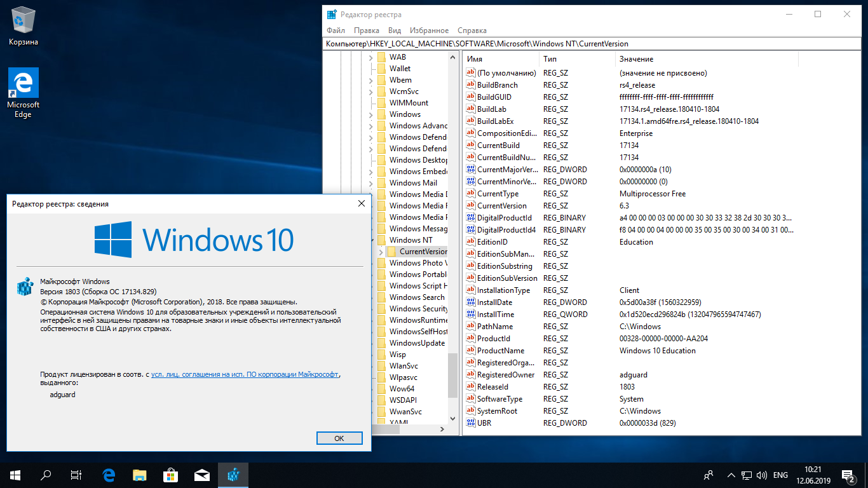
Task: Sort by the Значение column header
Action: pos(707,58)
